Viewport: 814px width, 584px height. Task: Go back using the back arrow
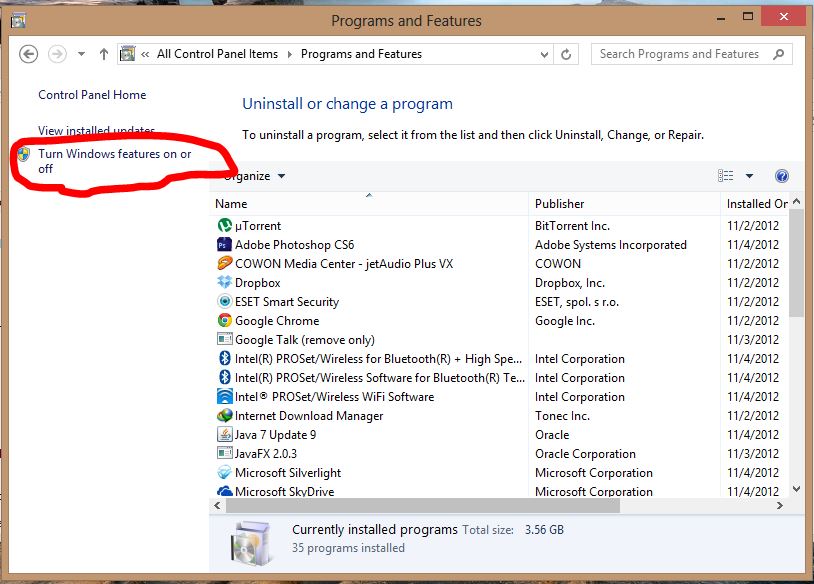(x=29, y=54)
